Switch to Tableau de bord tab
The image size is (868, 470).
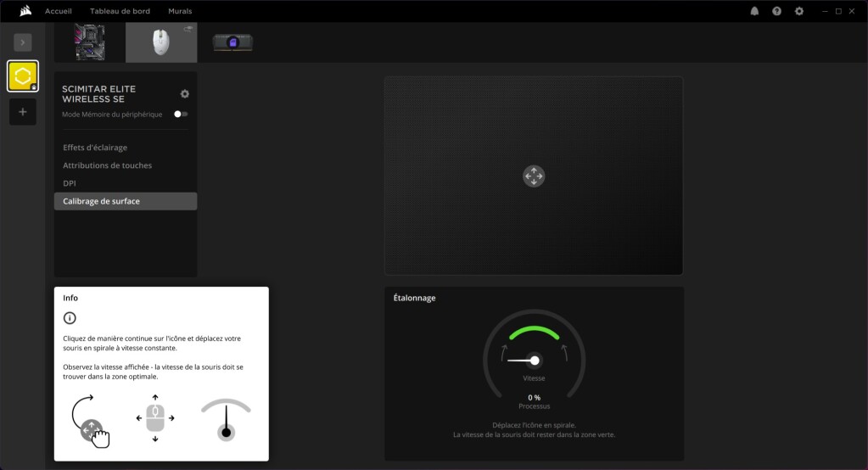[120, 11]
